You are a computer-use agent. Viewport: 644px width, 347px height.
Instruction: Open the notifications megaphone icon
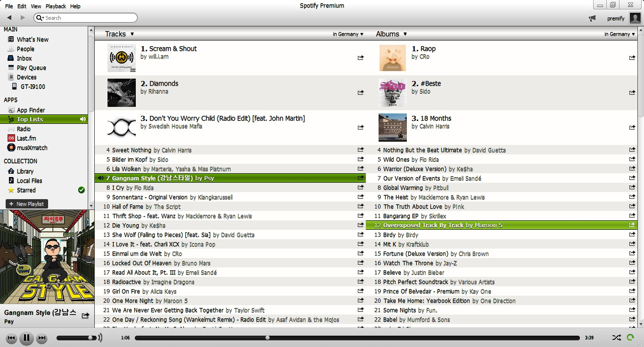[x=592, y=18]
